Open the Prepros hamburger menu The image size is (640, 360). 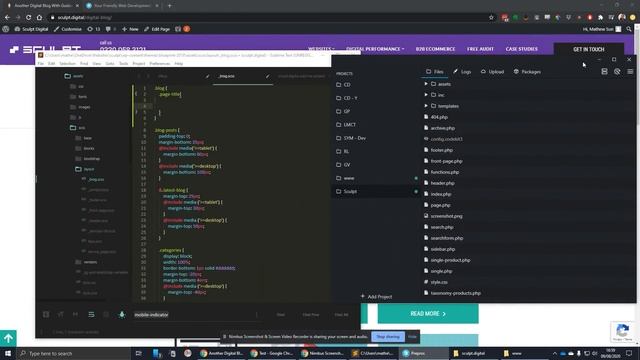[630, 71]
